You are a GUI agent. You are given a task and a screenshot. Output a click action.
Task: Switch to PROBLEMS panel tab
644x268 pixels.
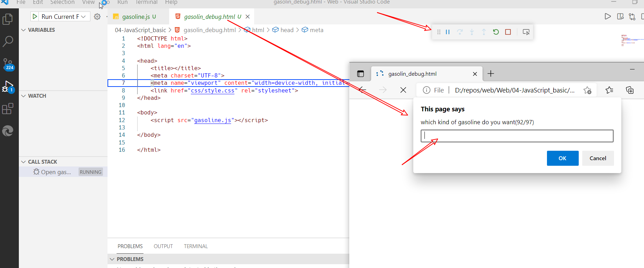click(x=130, y=246)
